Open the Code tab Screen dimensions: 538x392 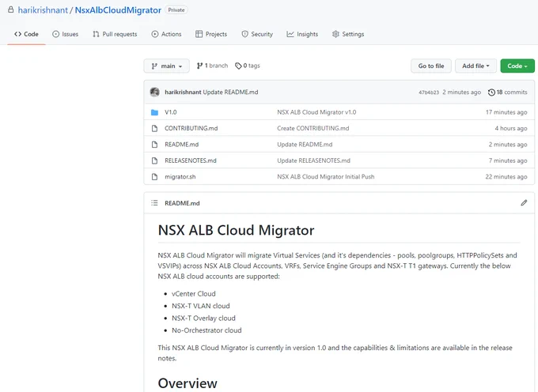[26, 34]
